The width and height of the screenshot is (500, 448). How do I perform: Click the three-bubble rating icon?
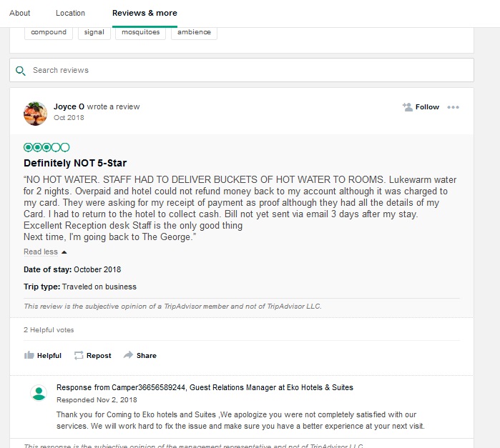coord(46,147)
